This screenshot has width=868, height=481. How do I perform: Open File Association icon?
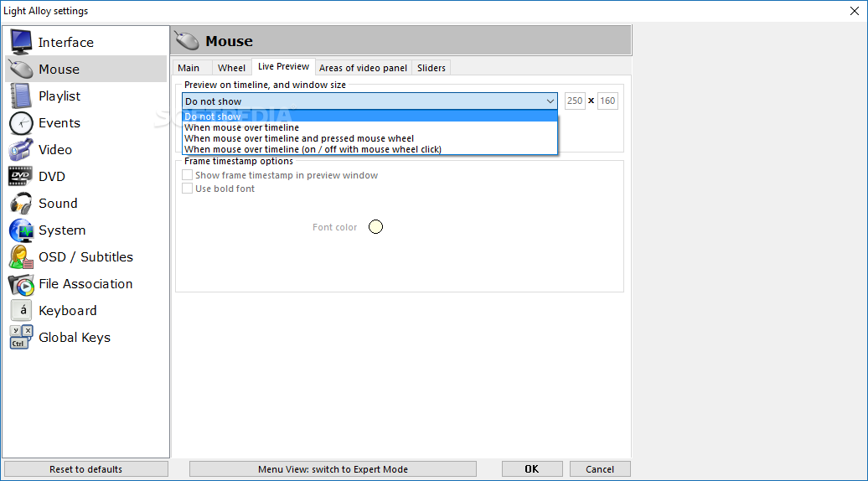coord(21,284)
